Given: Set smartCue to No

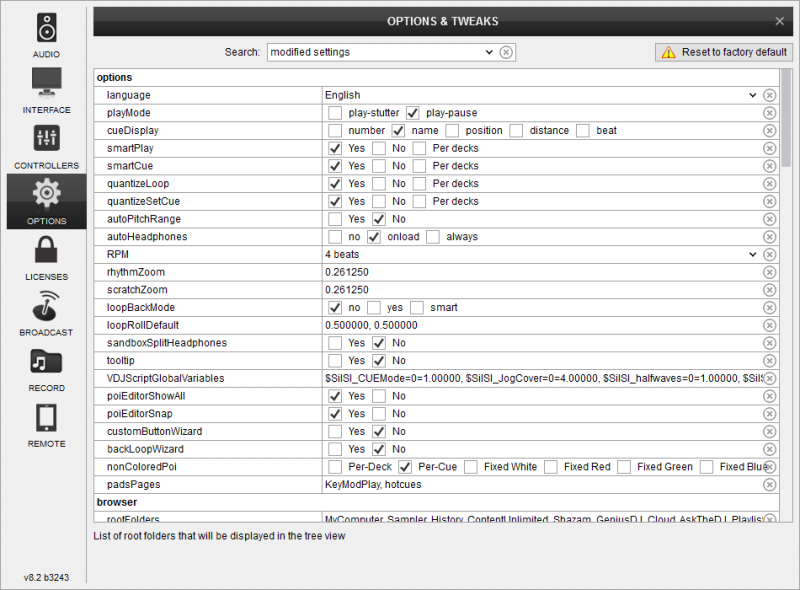Looking at the screenshot, I should click(x=379, y=166).
